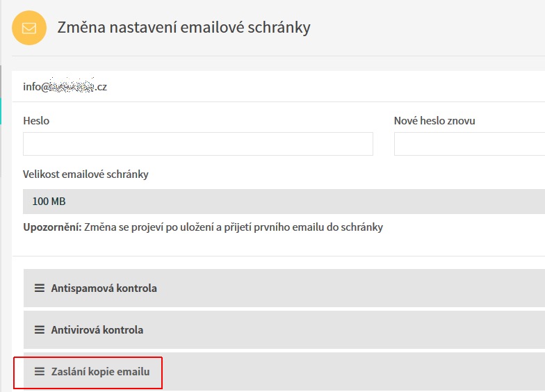This screenshot has width=545, height=392.
Task: Click the Velikost emailové schránky label
Action: tap(86, 174)
